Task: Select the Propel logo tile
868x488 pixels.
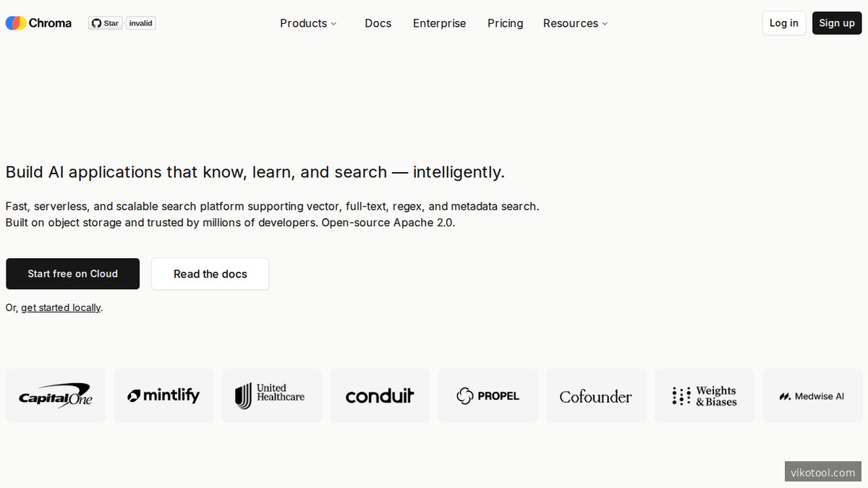Action: tap(488, 396)
